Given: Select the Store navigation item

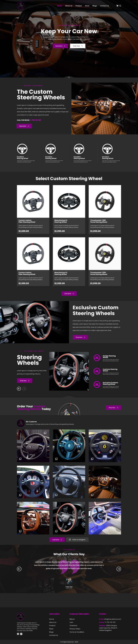Looking at the screenshot, I should (x=87, y=6).
